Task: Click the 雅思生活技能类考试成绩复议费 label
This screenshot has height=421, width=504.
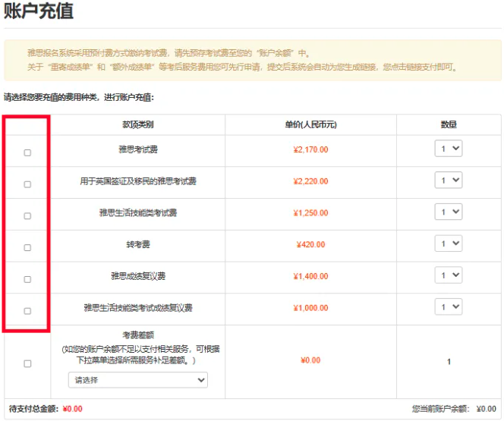Action: point(138,308)
